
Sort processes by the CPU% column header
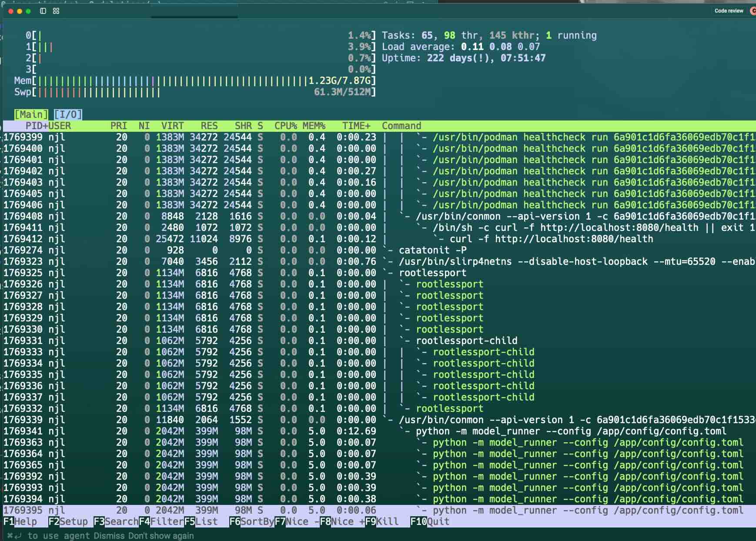[285, 126]
